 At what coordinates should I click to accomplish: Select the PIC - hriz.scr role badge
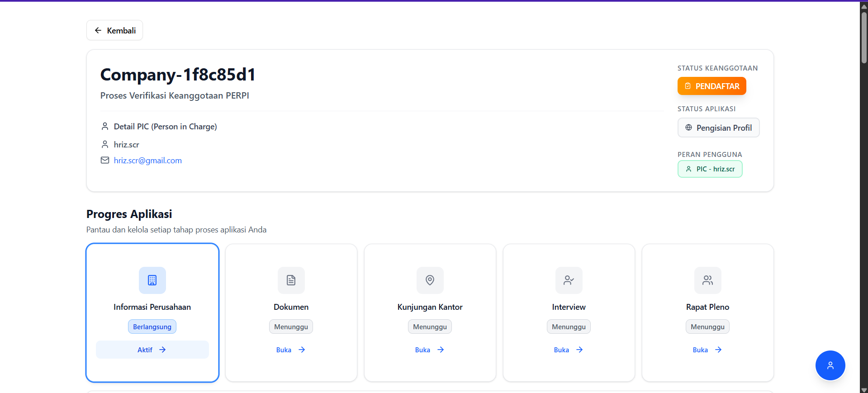(x=710, y=169)
